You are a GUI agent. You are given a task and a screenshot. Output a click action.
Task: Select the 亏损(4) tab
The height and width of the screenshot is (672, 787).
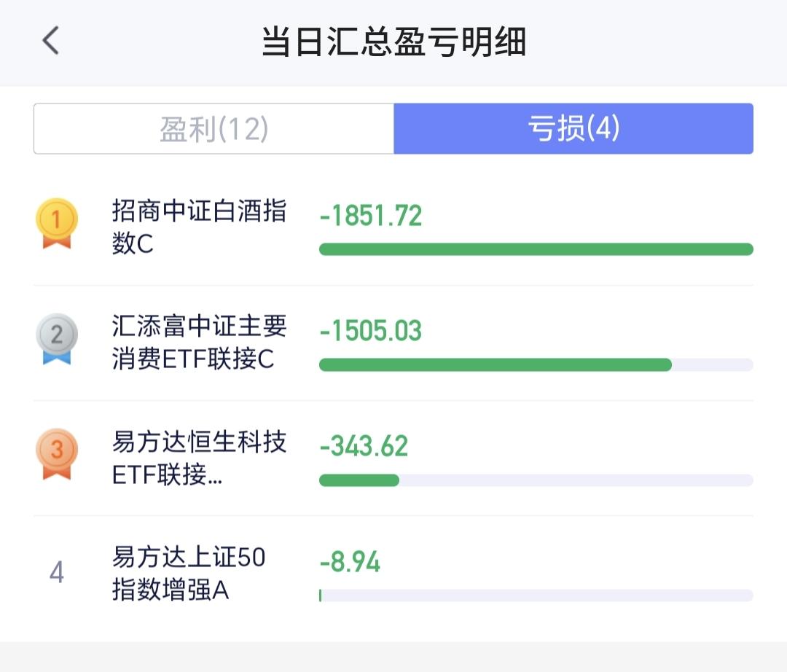(x=573, y=128)
